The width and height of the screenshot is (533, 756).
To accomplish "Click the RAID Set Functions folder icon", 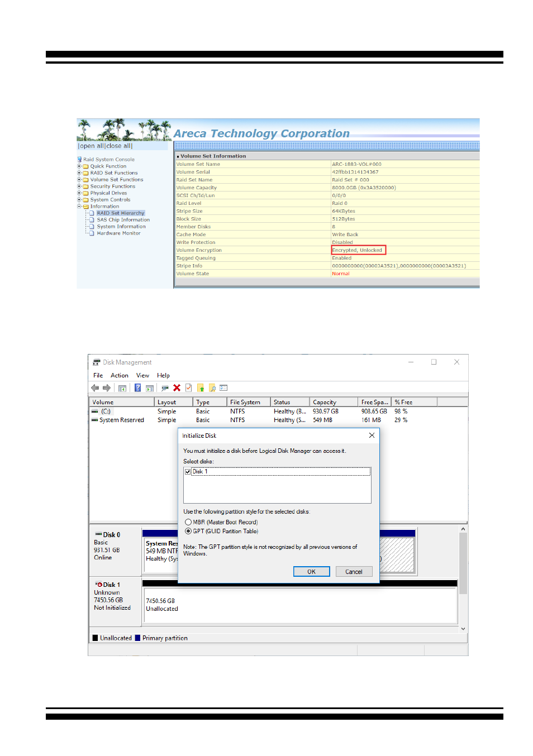I will click(86, 173).
